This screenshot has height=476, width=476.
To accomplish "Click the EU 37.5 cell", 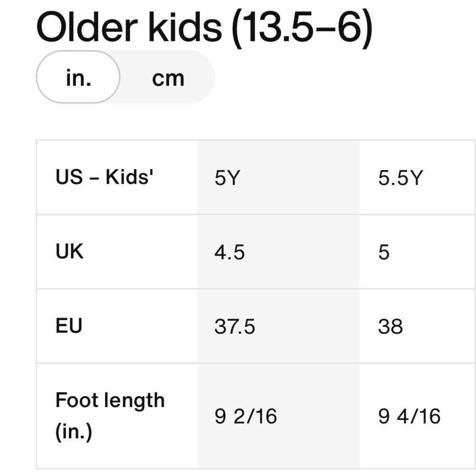I will [x=278, y=326].
